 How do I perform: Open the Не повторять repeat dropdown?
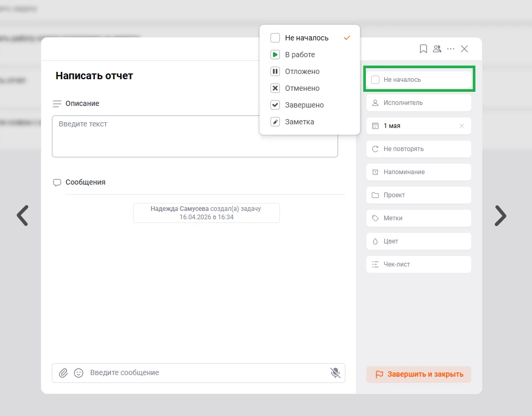click(418, 149)
